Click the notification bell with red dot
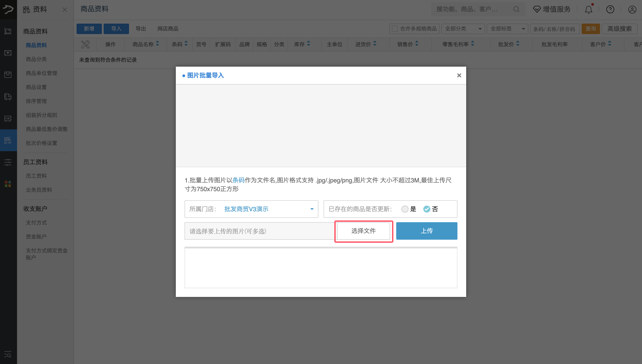This screenshot has width=642, height=364. pyautogui.click(x=588, y=9)
